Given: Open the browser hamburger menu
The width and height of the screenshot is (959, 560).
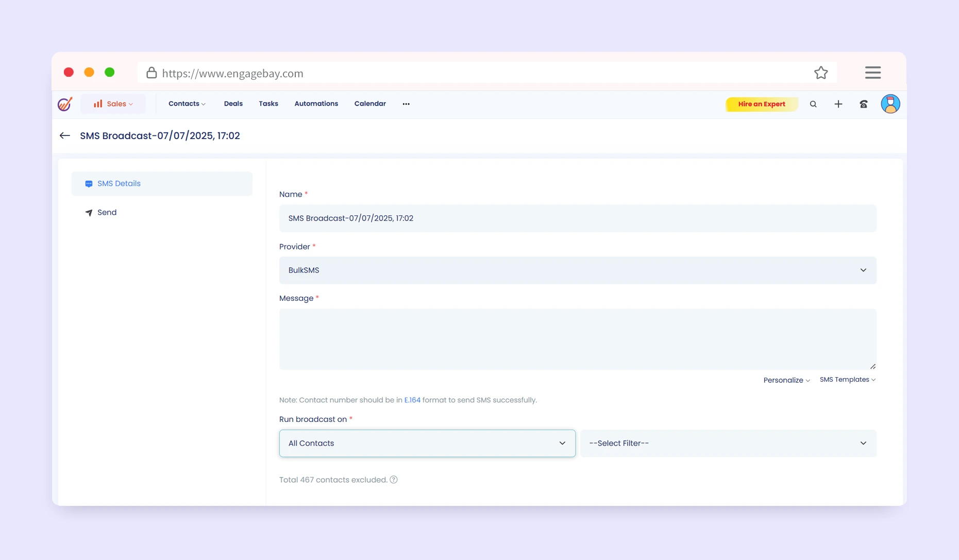Looking at the screenshot, I should [x=872, y=73].
